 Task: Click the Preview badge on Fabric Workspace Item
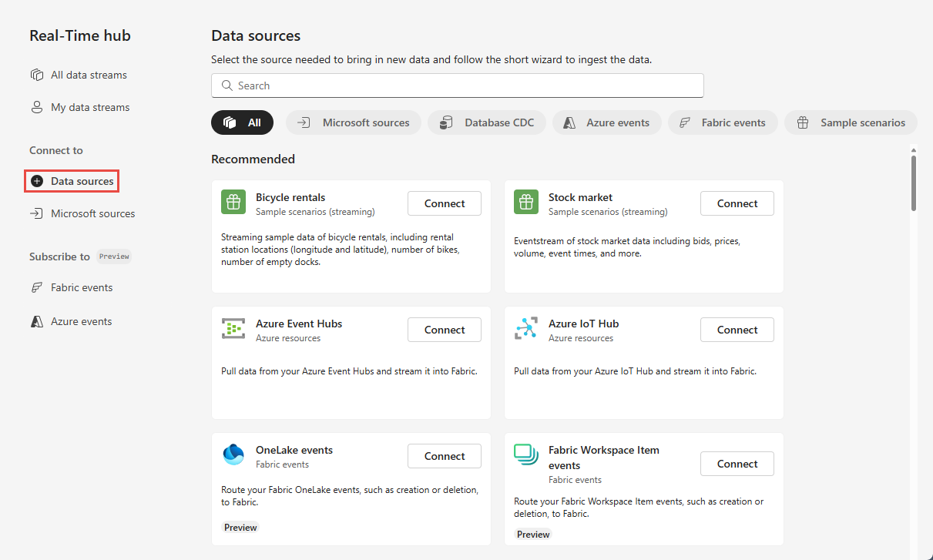click(533, 534)
